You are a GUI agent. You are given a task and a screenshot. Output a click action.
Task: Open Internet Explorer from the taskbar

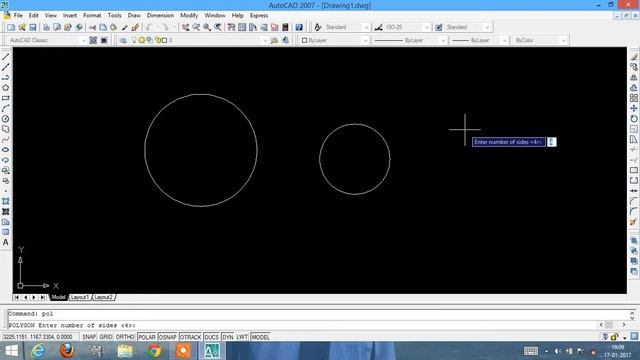click(38, 351)
